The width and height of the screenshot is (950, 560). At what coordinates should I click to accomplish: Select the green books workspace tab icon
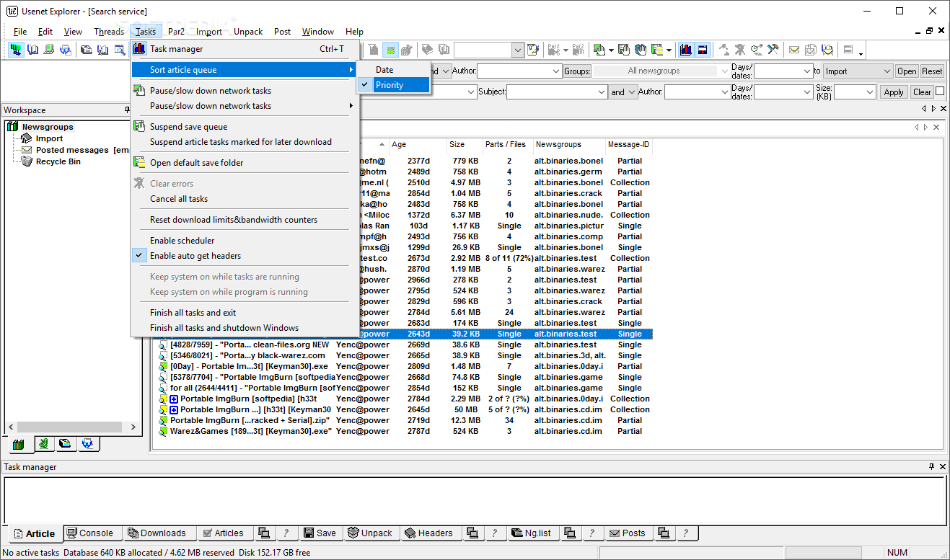coord(19,444)
